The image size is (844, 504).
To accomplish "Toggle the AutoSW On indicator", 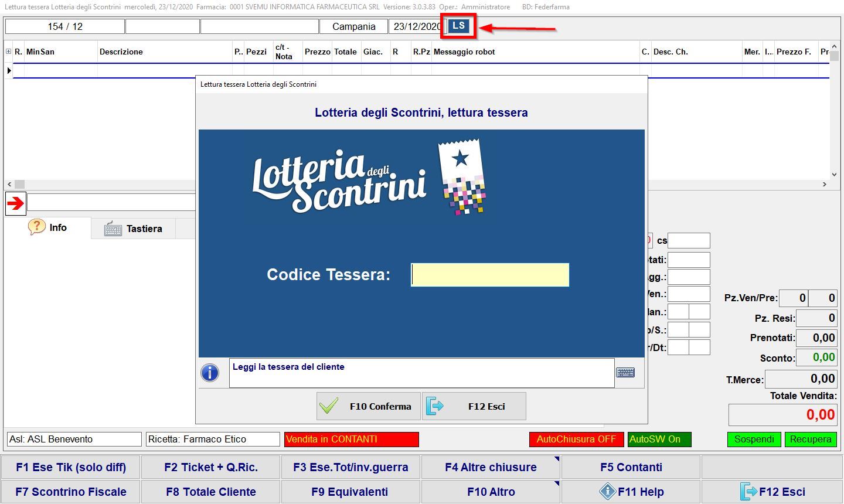I will tap(659, 440).
